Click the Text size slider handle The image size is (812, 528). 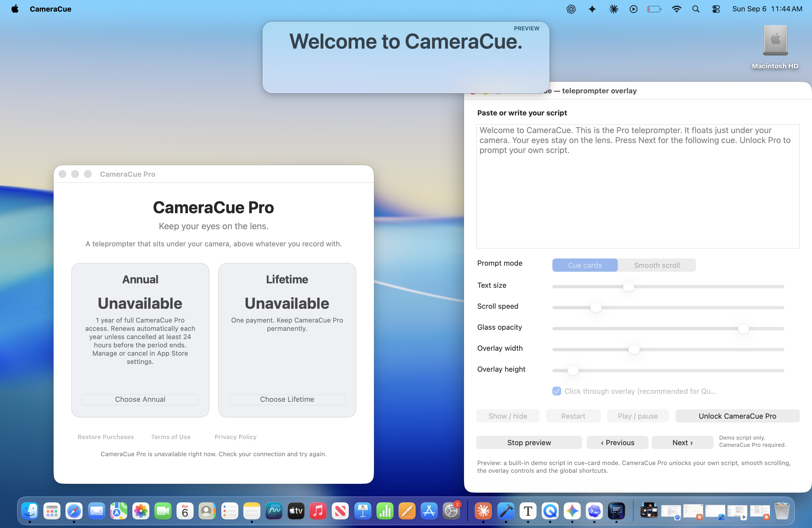pyautogui.click(x=628, y=287)
